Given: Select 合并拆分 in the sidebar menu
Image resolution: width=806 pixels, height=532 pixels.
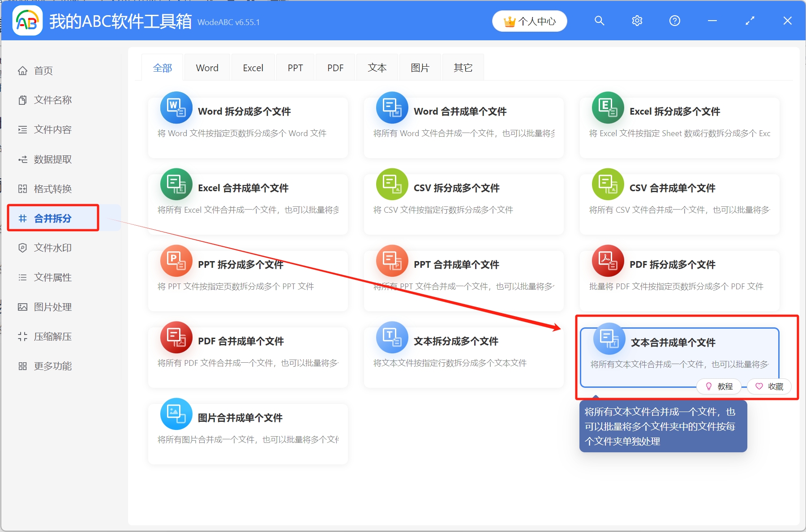Looking at the screenshot, I should pos(52,218).
